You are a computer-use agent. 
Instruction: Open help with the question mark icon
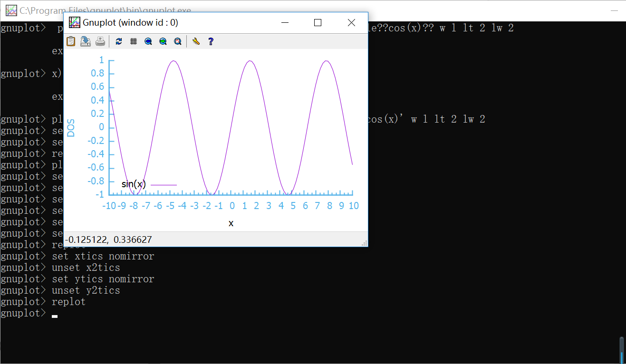click(x=211, y=41)
